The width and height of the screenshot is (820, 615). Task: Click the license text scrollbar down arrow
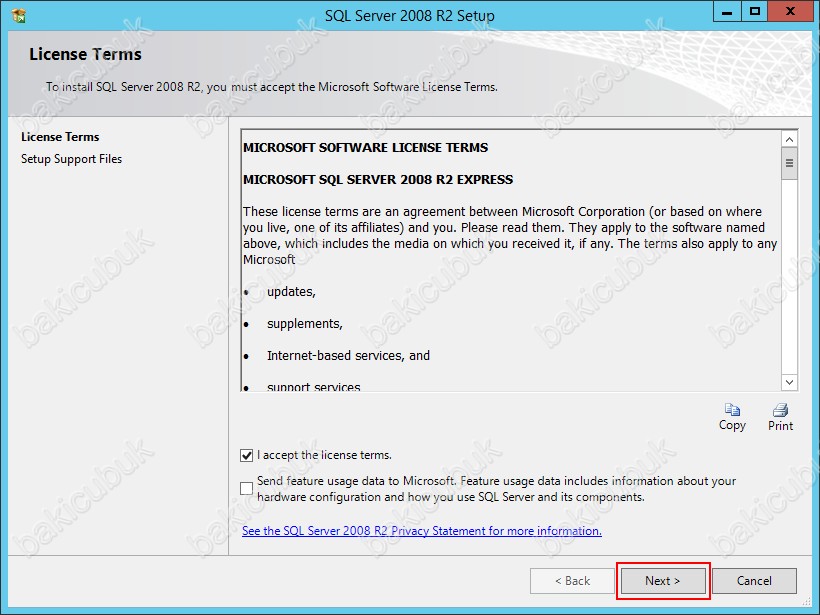pos(789,382)
